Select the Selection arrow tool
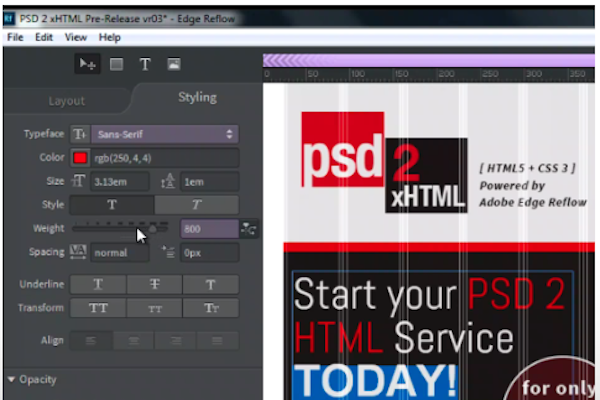Image resolution: width=600 pixels, height=400 pixels. tap(87, 64)
